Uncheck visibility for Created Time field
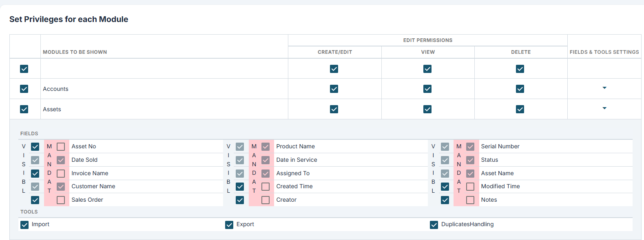Image resolution: width=644 pixels, height=240 pixels. [x=240, y=187]
